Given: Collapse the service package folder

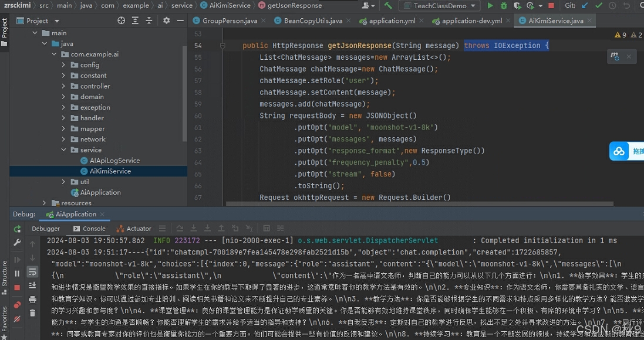Looking at the screenshot, I should [x=63, y=150].
